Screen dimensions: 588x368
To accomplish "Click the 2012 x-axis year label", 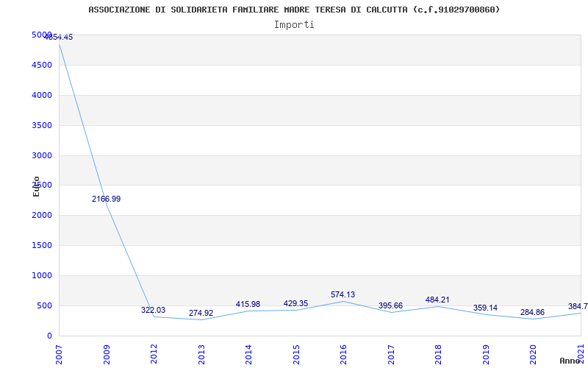I will [x=154, y=355].
